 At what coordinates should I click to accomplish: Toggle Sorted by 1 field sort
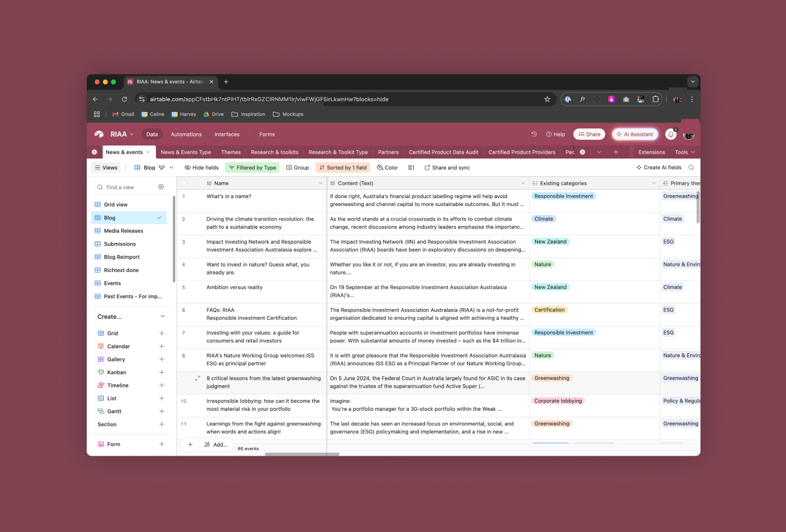coord(343,168)
